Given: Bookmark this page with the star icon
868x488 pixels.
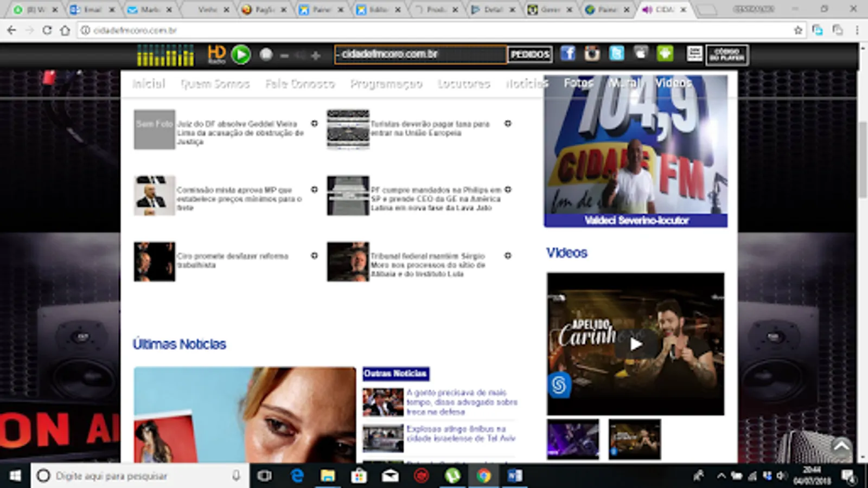Looking at the screenshot, I should 798,30.
